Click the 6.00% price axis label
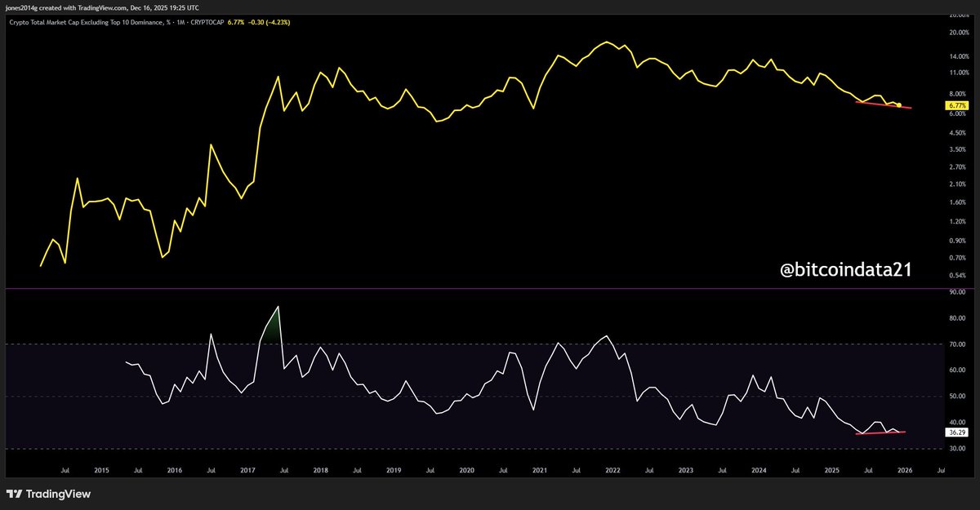Viewport: 980px width, 510px height. (957, 113)
